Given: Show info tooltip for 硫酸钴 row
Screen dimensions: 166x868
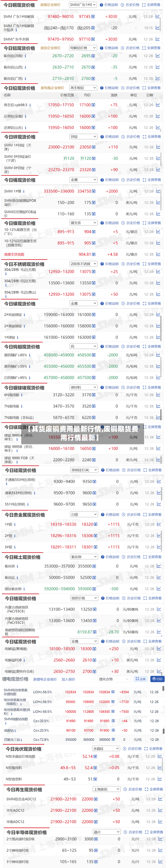Looking at the screenshot, I should 16,731.
